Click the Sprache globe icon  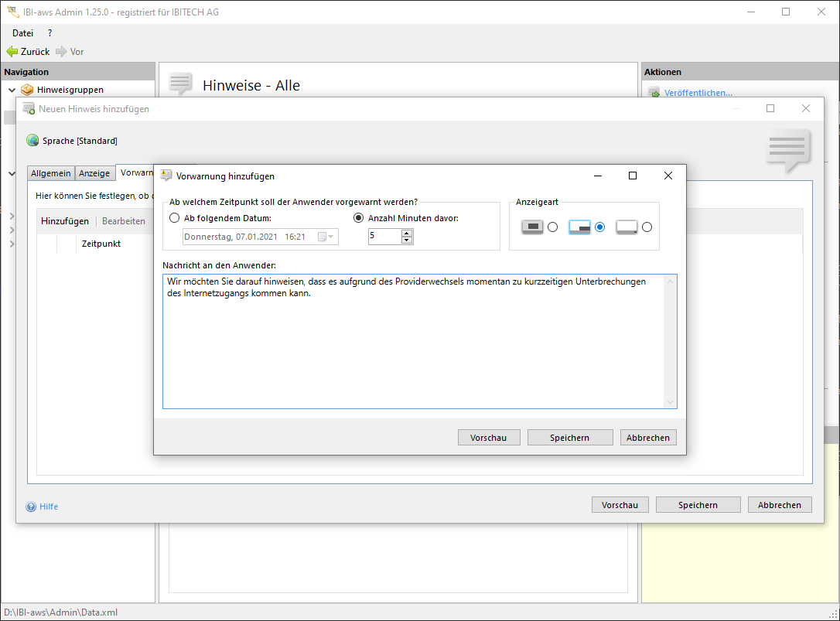32,141
